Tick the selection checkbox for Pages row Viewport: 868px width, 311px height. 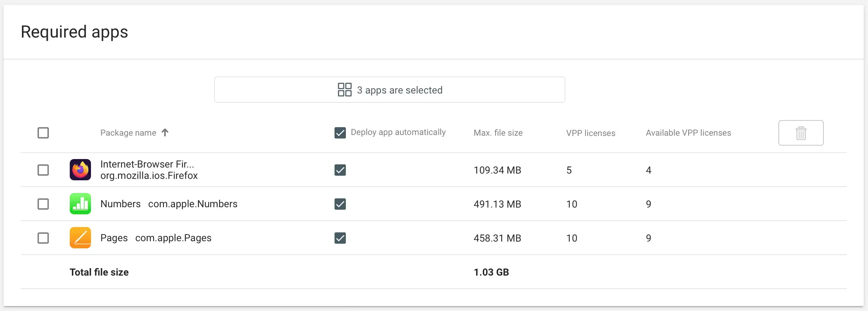coord(43,238)
